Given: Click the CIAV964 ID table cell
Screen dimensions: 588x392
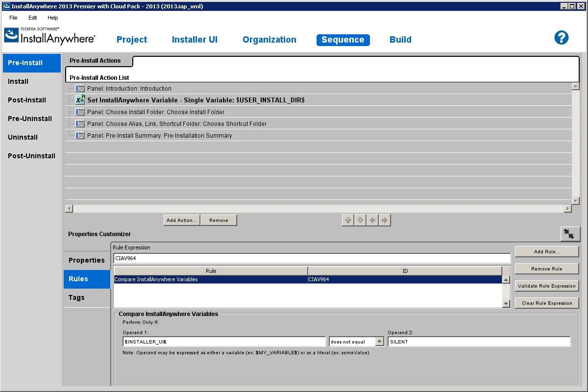Looking at the screenshot, I should (405, 280).
